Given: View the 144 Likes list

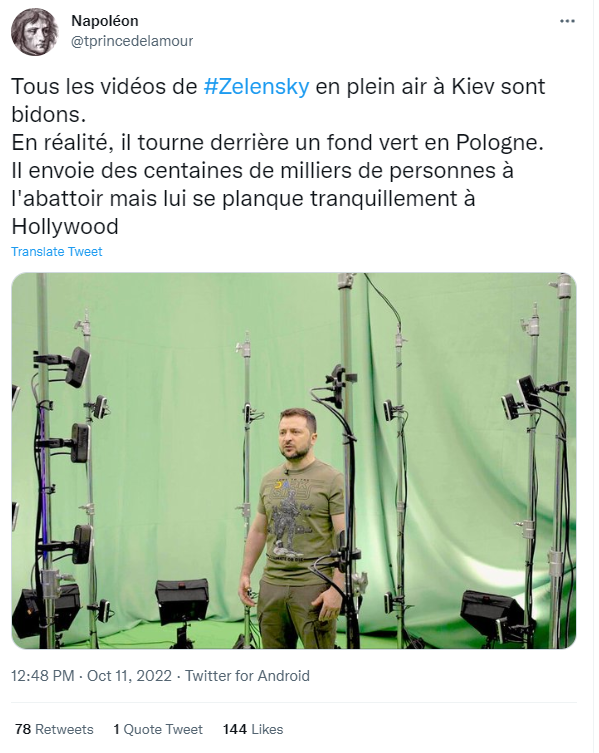Looking at the screenshot, I should tap(253, 729).
